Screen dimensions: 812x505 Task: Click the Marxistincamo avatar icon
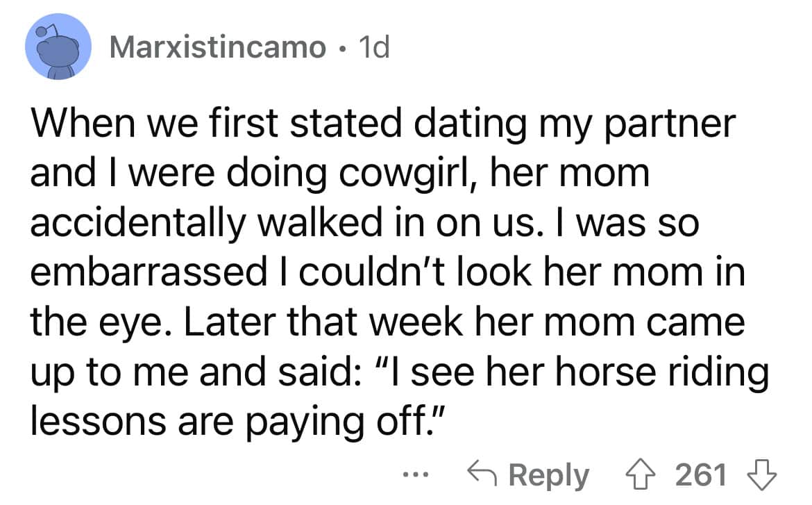pos(58,48)
